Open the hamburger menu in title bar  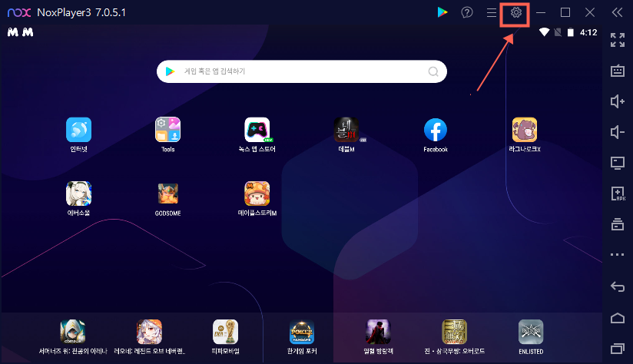click(x=492, y=12)
